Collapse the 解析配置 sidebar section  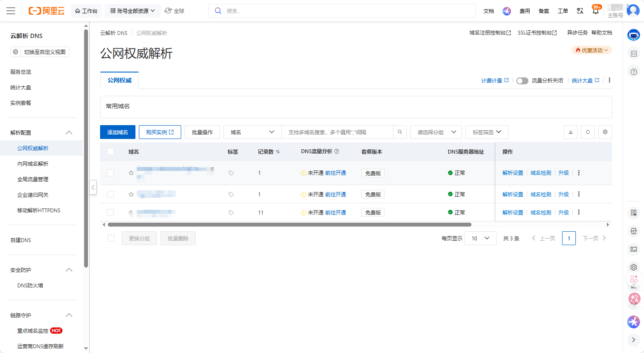[69, 132]
